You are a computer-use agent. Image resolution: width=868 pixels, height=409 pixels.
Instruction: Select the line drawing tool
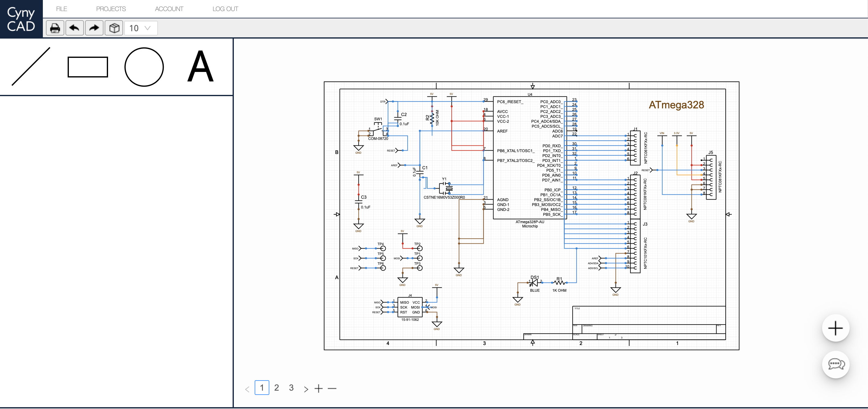31,66
